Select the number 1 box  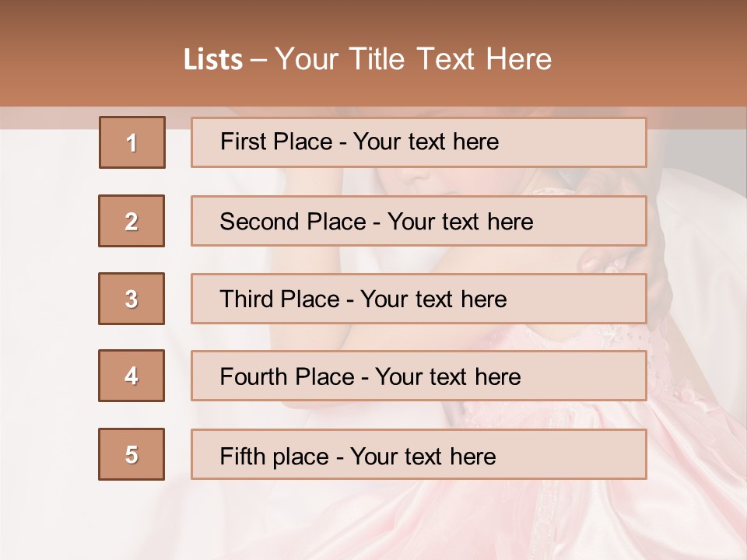click(132, 142)
